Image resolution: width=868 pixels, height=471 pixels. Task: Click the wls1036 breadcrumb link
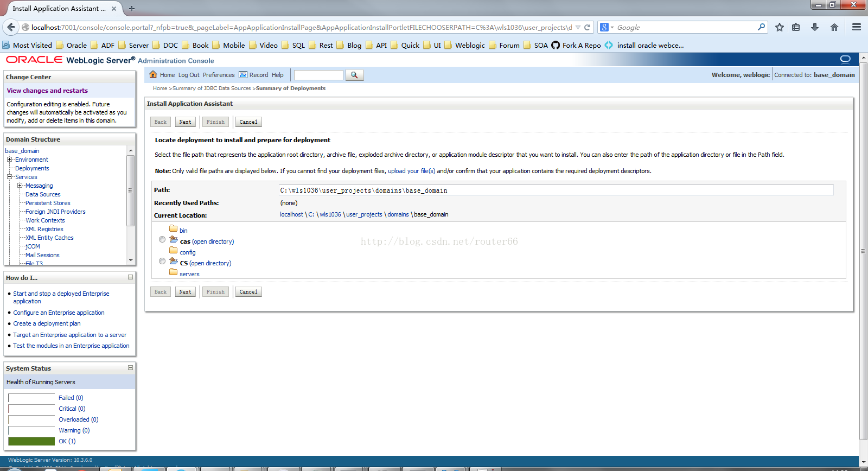point(330,214)
